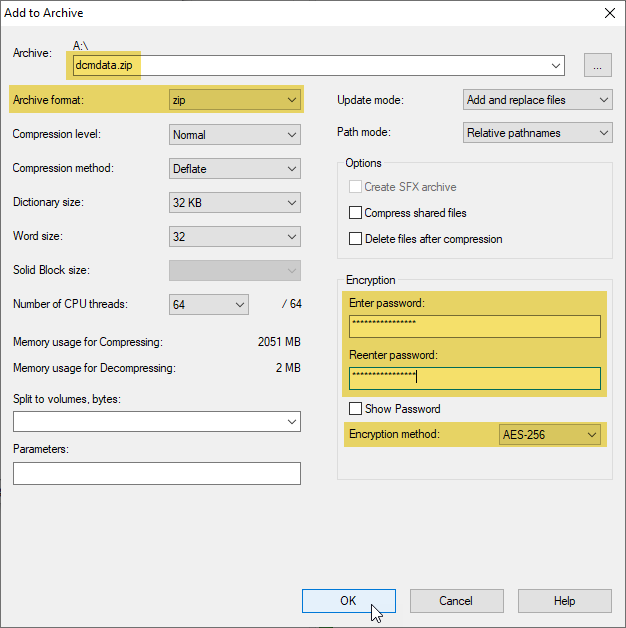The height and width of the screenshot is (628, 626).
Task: Expand the Compression level dropdown
Action: point(235,134)
